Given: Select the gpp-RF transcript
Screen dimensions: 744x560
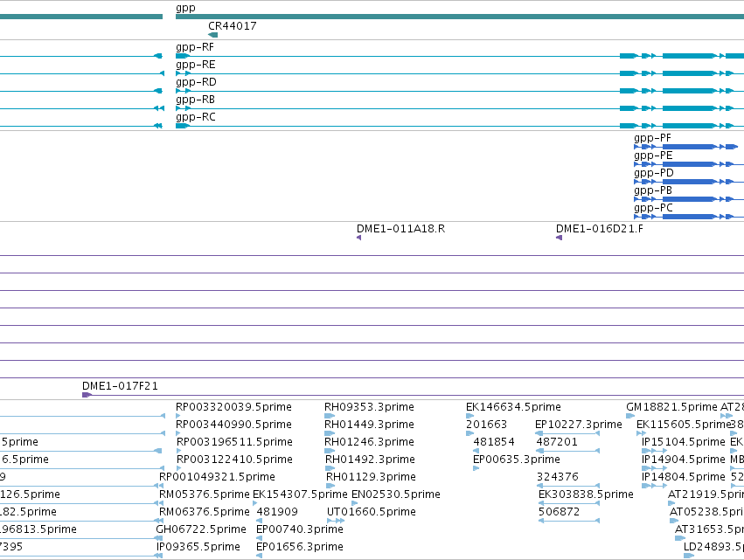Looking at the screenshot, I should pyautogui.click(x=195, y=47).
